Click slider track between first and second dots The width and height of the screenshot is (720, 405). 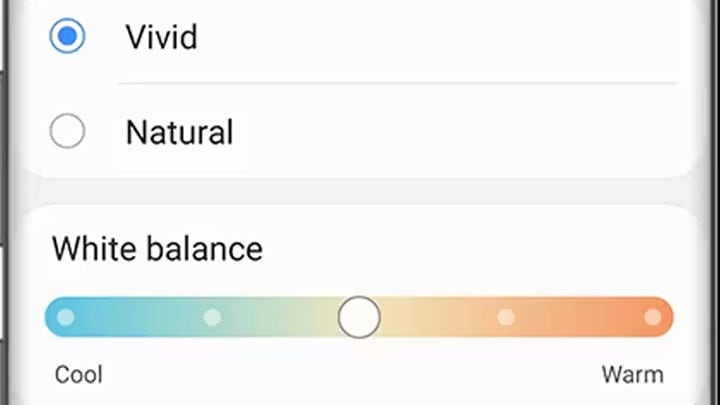139,317
